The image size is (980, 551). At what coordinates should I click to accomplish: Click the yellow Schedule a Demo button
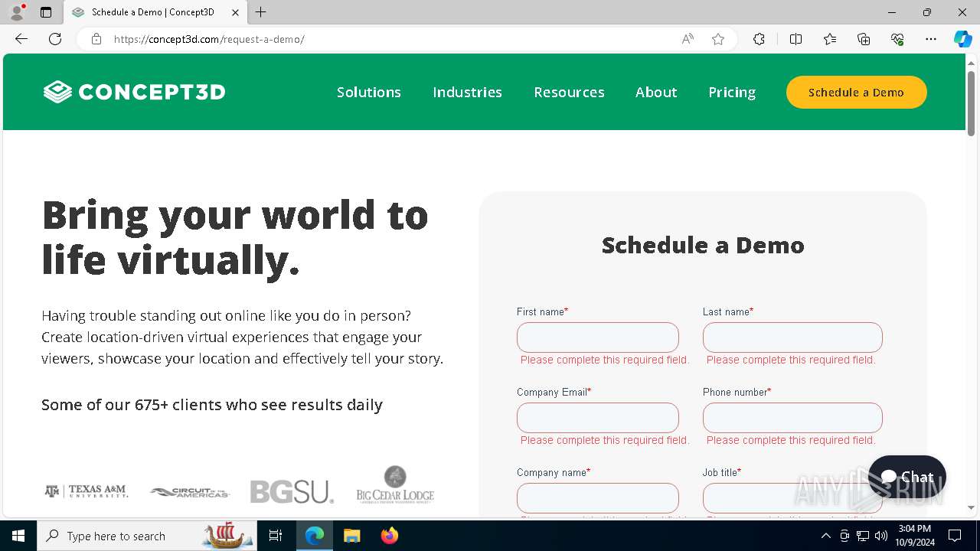click(x=856, y=92)
